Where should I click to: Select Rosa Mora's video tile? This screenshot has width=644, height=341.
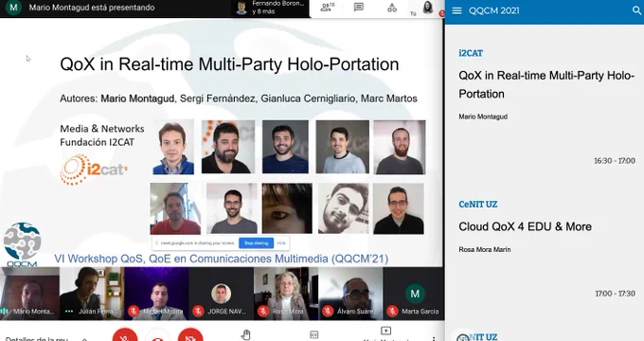click(286, 294)
